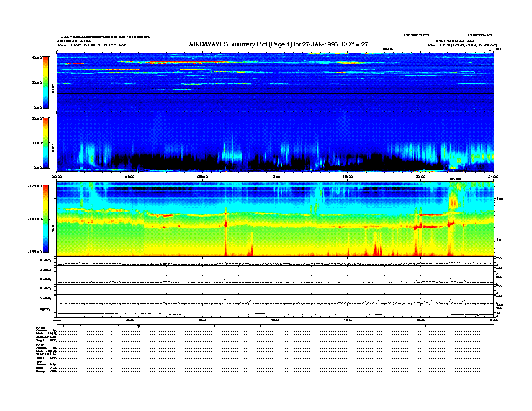Click the RAD1 spectrogram with black band
Viewport: 532px width, 411px height.
point(275,142)
